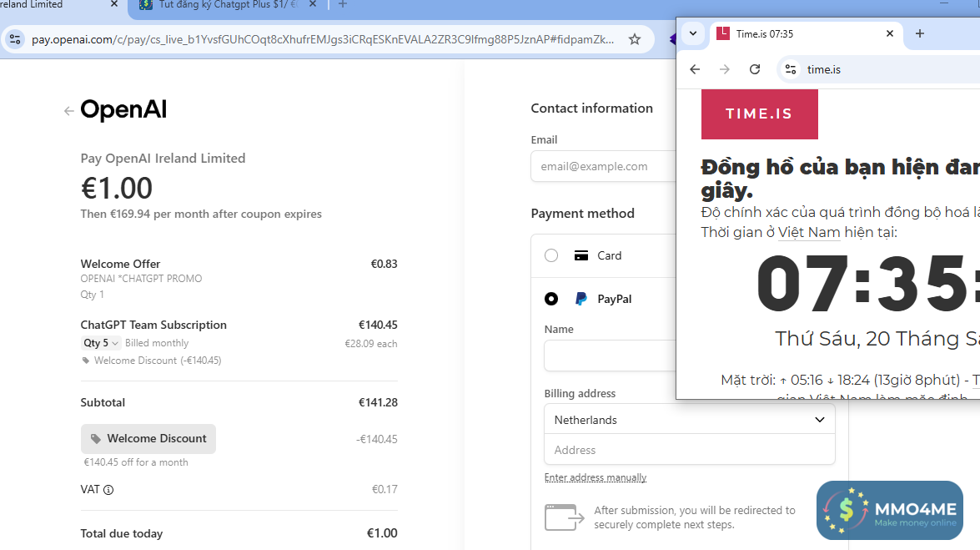
Task: Open the Qty 5 quantity dropdown
Action: click(101, 343)
